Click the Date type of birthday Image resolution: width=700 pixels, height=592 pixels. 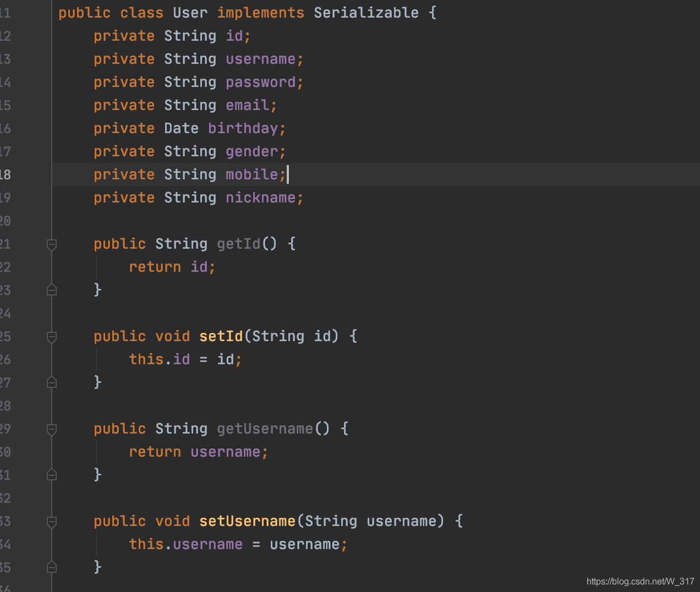point(181,128)
